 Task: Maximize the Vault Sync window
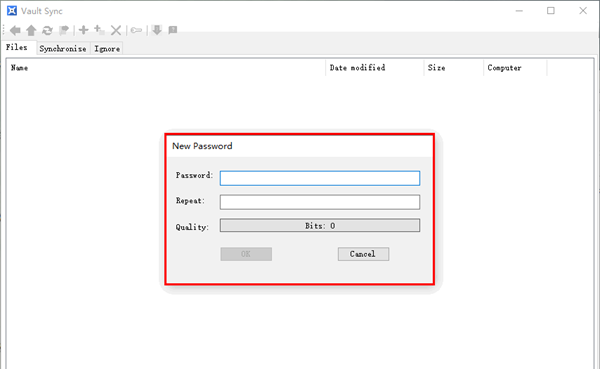(x=551, y=11)
